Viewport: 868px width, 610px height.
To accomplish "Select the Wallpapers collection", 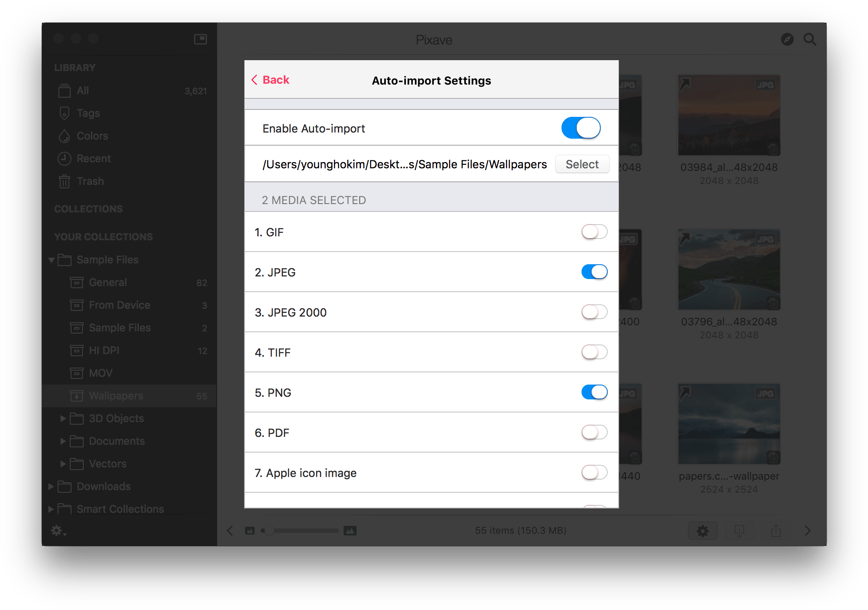I will click(129, 396).
